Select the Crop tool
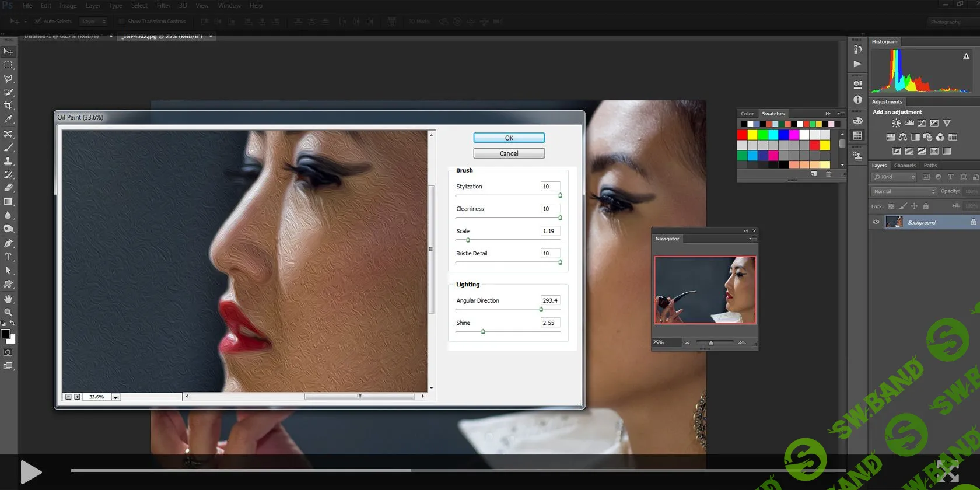The width and height of the screenshot is (980, 490). click(x=8, y=106)
